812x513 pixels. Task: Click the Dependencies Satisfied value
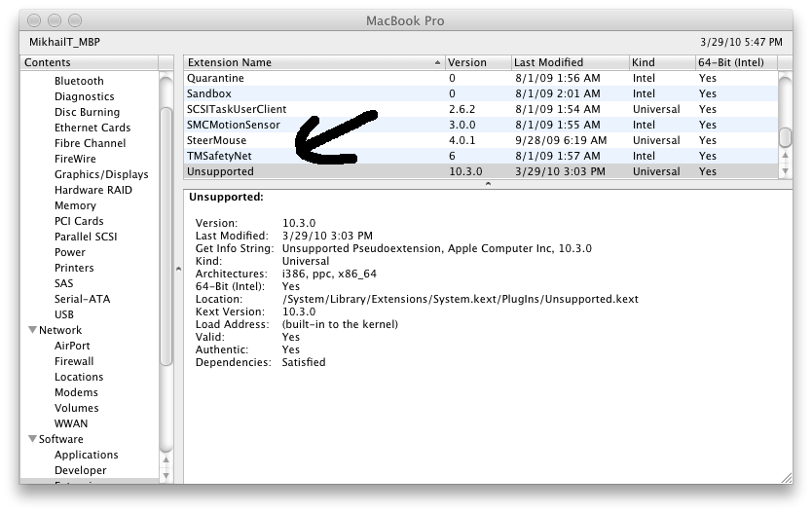tap(304, 362)
